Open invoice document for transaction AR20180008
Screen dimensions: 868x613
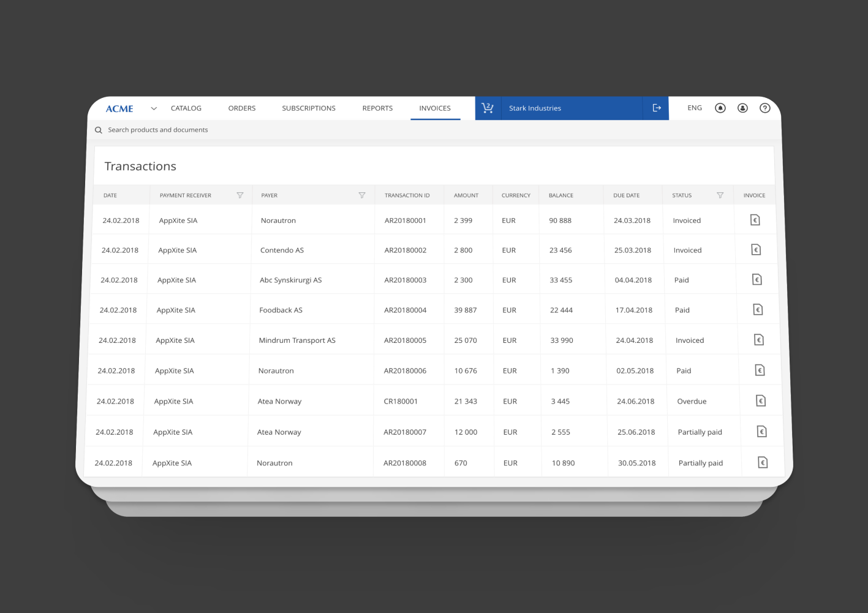coord(763,462)
